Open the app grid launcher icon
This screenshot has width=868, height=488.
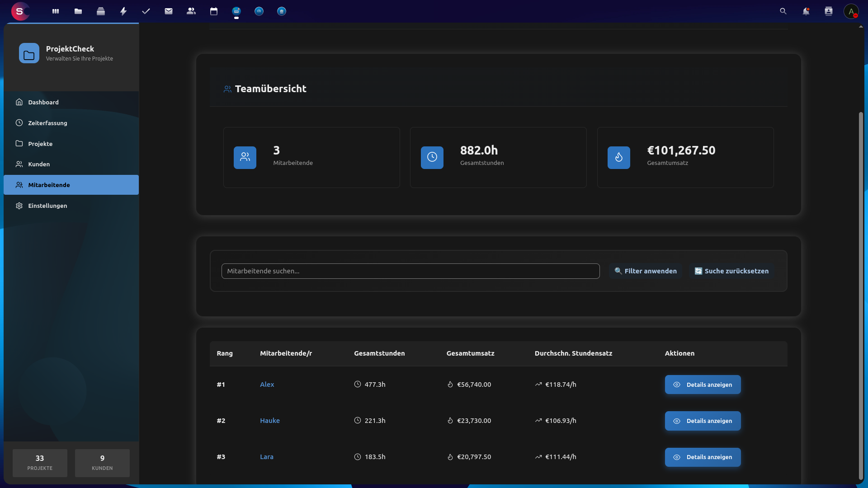55,11
